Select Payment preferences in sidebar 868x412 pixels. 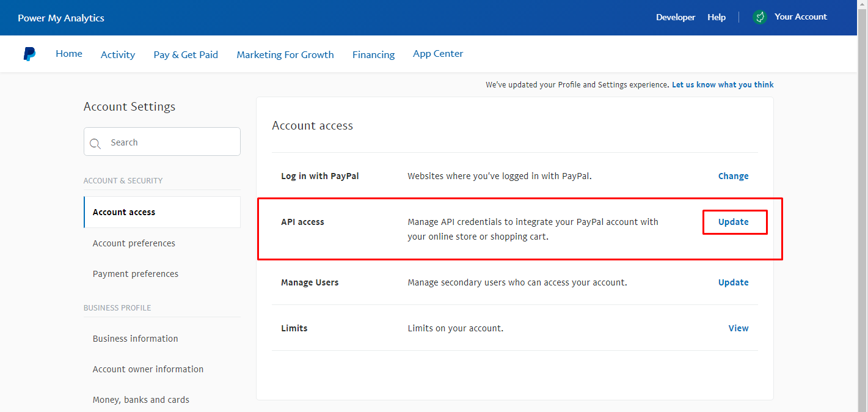[x=136, y=274]
